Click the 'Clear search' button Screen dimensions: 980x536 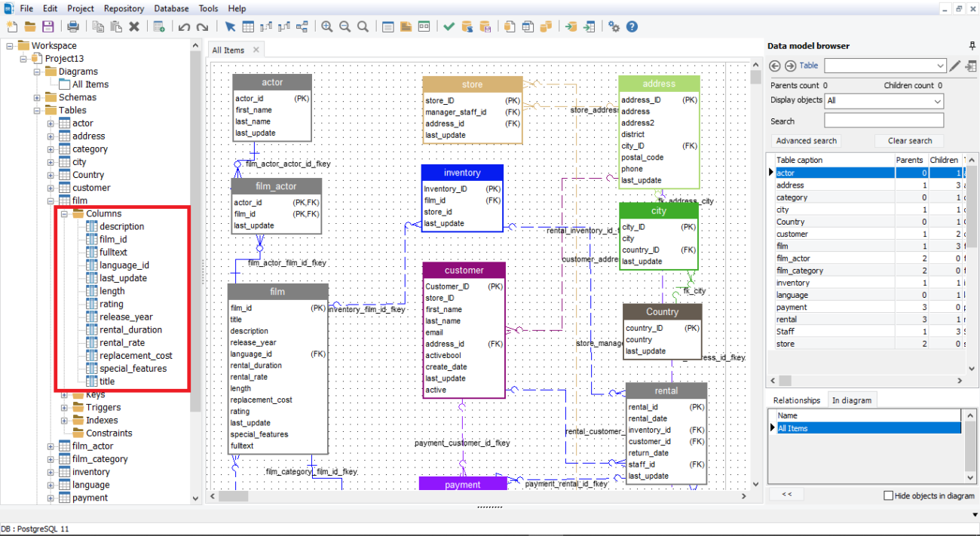909,140
